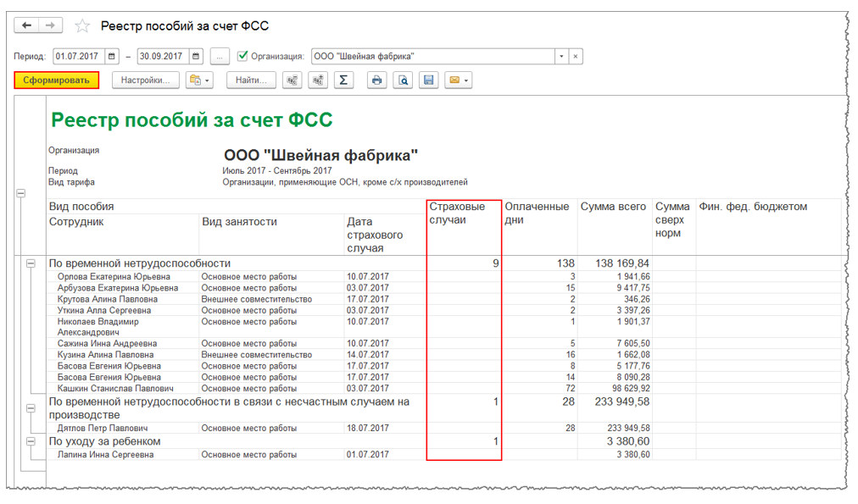
Task: Save report with the floppy disk icon
Action: click(x=428, y=80)
